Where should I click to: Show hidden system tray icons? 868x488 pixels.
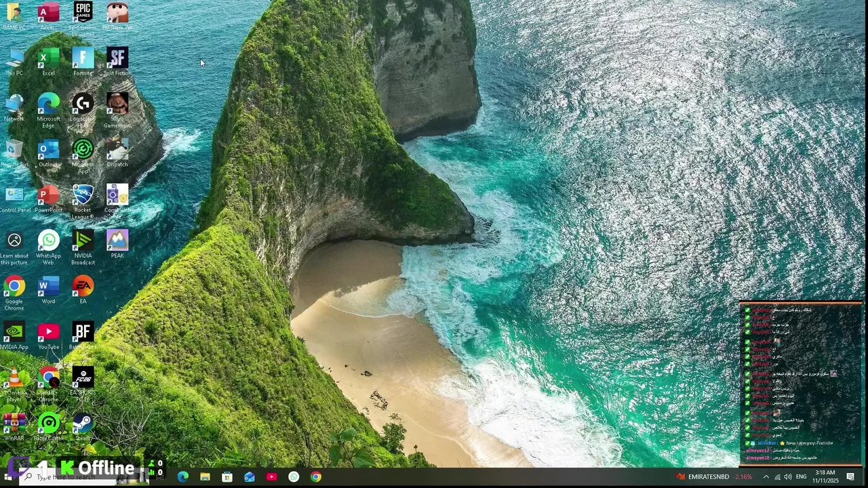point(766,477)
